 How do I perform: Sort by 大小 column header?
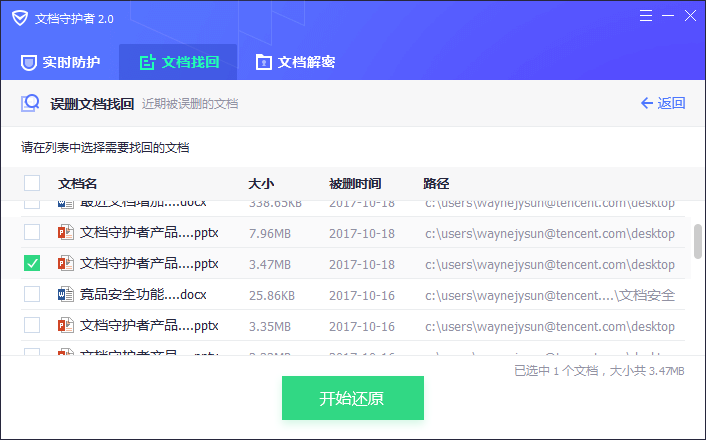click(x=261, y=184)
